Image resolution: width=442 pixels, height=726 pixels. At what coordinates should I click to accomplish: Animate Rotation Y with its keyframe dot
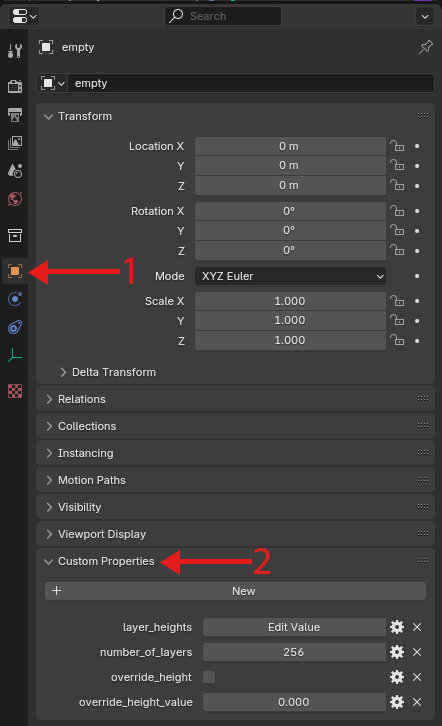point(417,231)
